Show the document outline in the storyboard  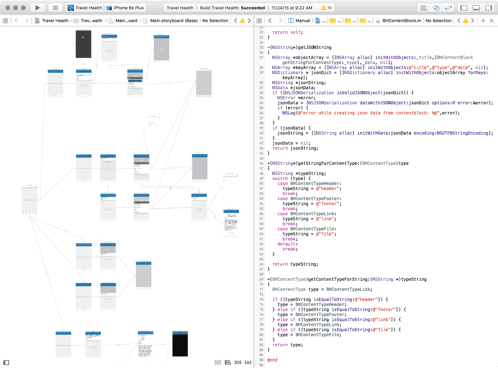click(x=6, y=362)
